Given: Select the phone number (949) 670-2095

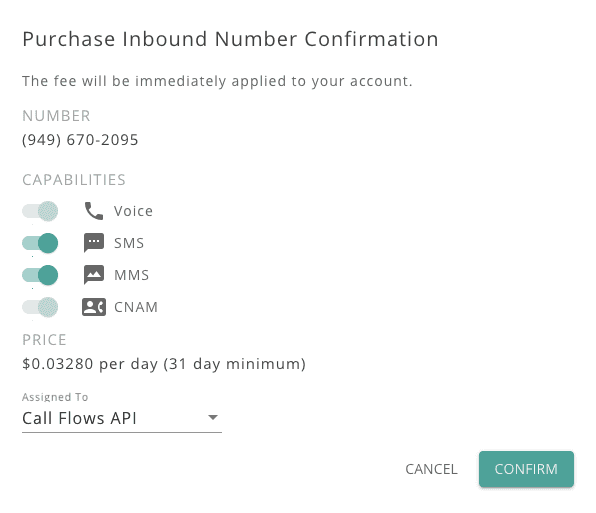Looking at the screenshot, I should tap(80, 140).
